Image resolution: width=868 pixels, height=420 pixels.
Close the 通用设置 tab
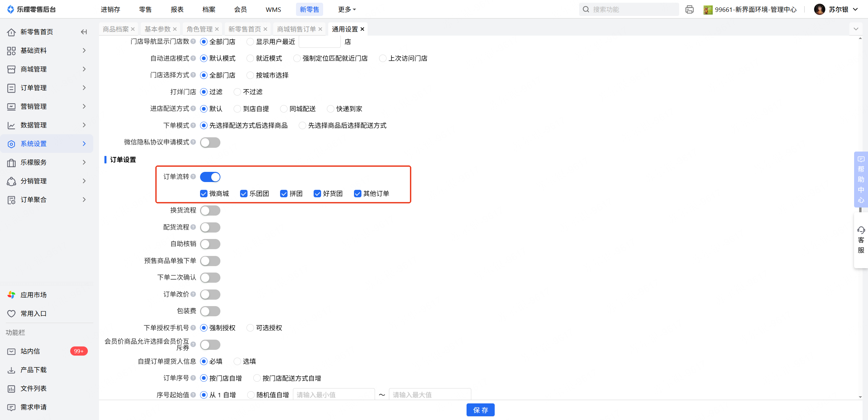(x=362, y=29)
